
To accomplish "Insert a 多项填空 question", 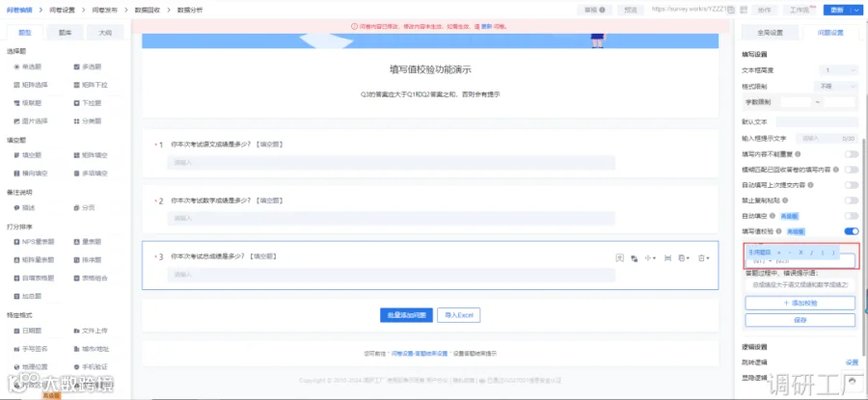I will 91,173.
